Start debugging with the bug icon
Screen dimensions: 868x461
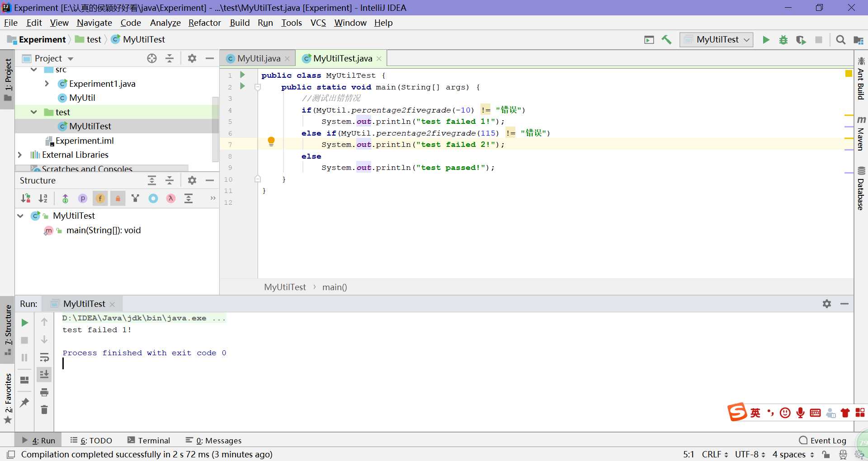783,40
